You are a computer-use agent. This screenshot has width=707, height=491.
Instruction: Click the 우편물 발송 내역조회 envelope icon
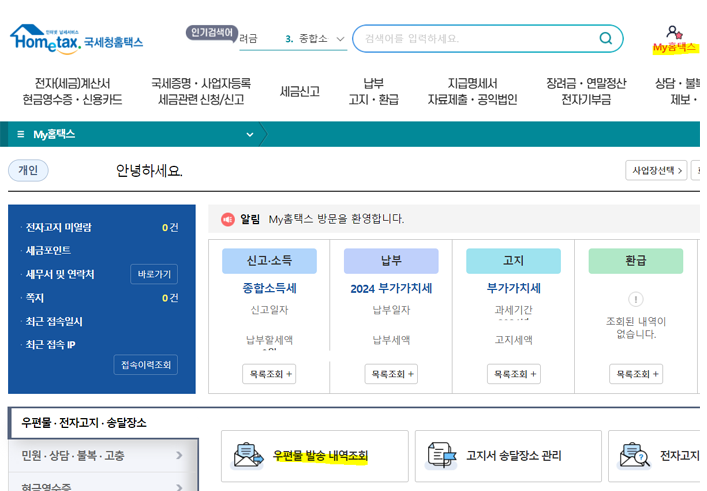(248, 455)
